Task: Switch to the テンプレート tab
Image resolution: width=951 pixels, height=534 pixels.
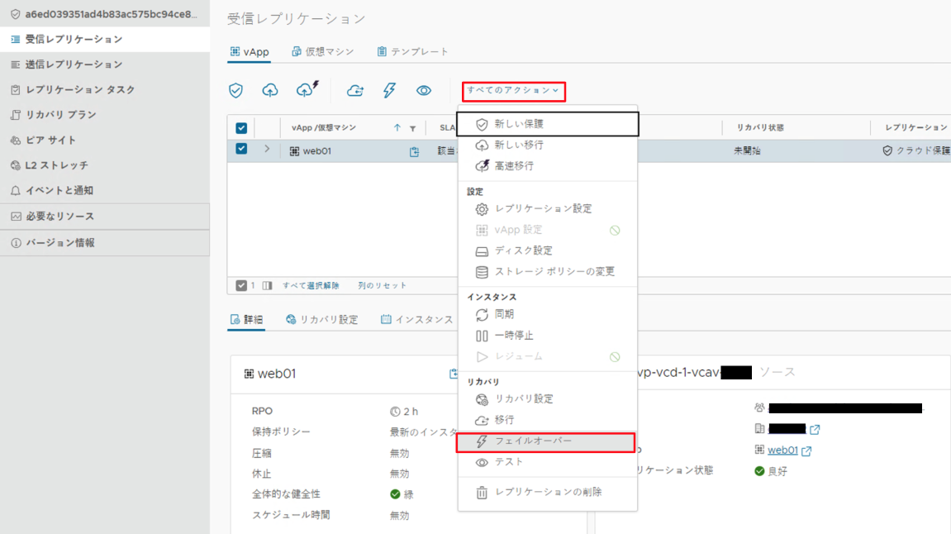Action: coord(412,52)
